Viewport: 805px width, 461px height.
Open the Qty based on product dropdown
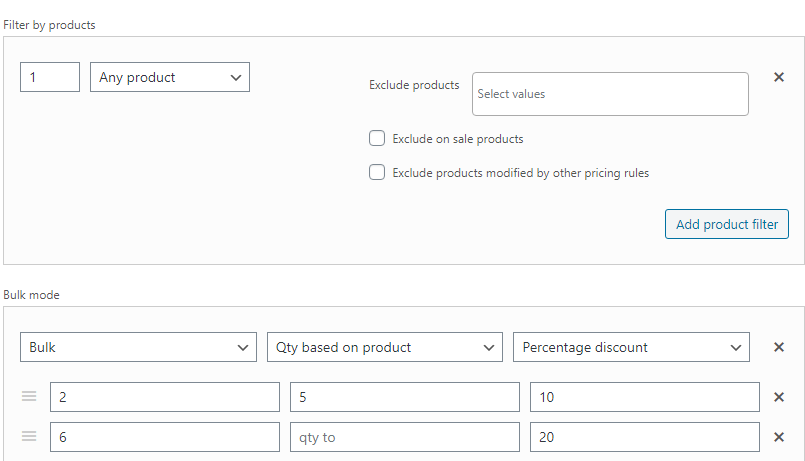[385, 347]
